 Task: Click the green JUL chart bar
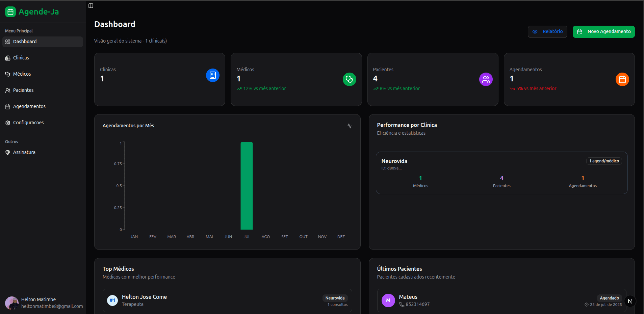point(247,186)
